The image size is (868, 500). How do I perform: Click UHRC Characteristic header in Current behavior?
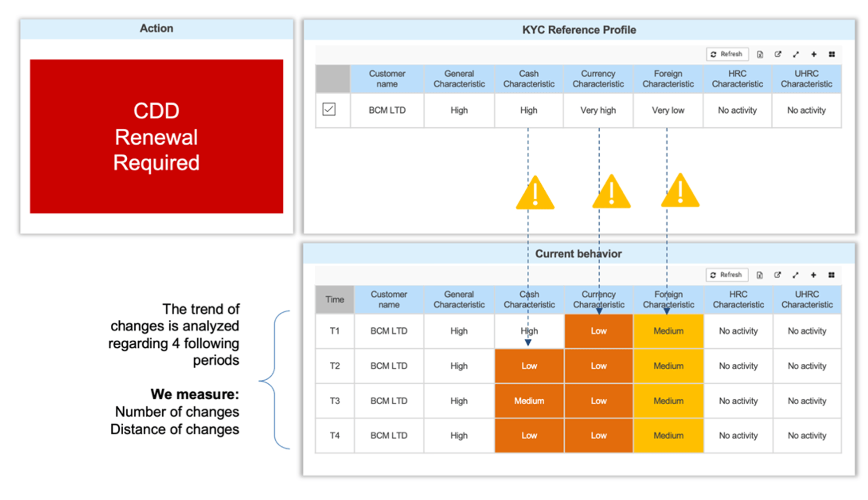pyautogui.click(x=807, y=299)
